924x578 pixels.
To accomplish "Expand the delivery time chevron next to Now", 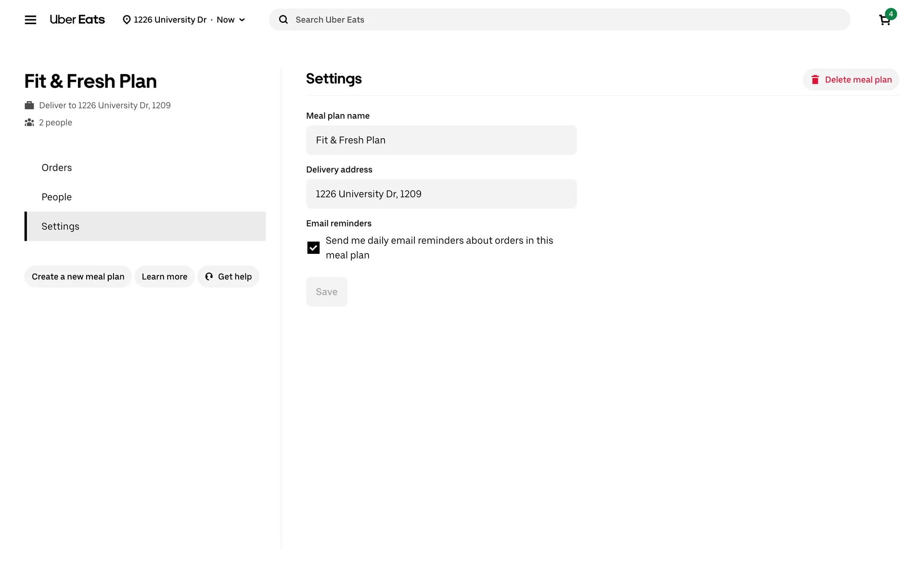I will [x=242, y=20].
